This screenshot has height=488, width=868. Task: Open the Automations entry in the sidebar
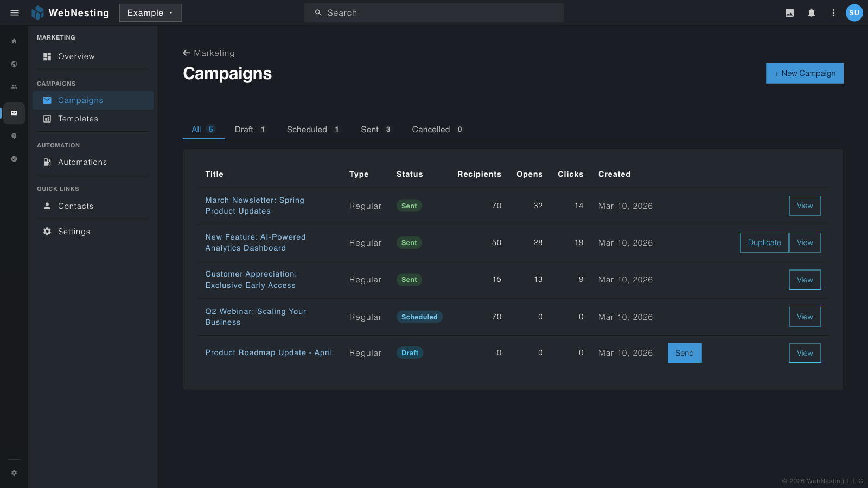coord(82,162)
